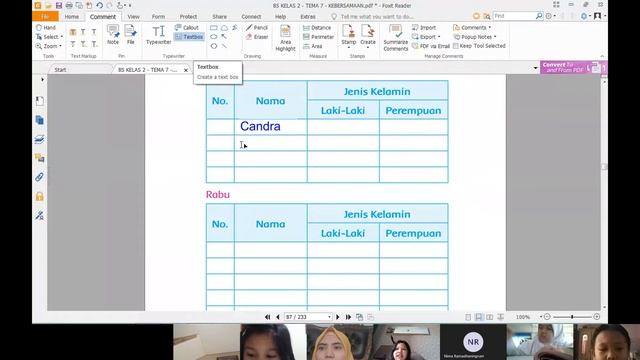Collapse the ribbon with the arrow
Image resolution: width=640 pixels, height=360 pixels.
coord(602,56)
